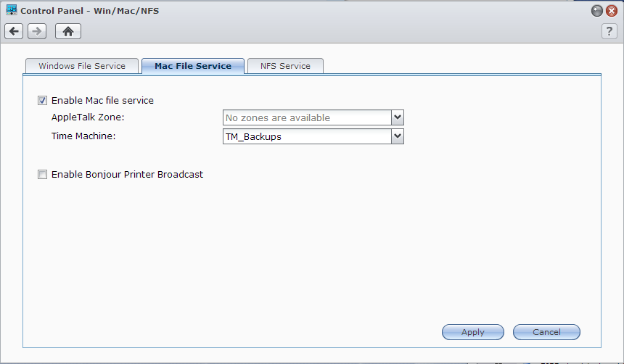
Task: Go forward with the right arrow button
Action: click(x=37, y=31)
